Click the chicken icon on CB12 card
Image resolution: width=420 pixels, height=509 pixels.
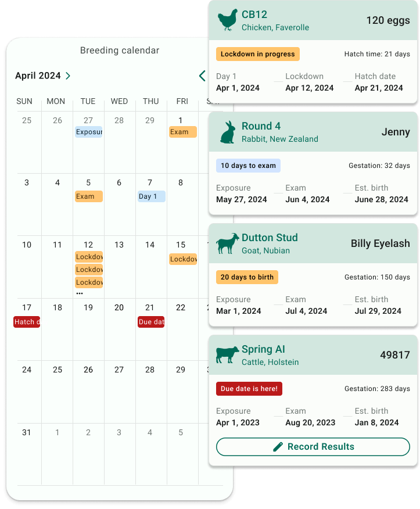pyautogui.click(x=228, y=20)
